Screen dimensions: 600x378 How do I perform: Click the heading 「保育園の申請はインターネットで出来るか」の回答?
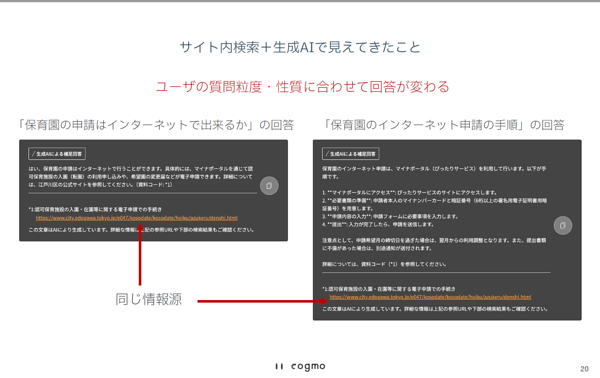tap(156, 125)
